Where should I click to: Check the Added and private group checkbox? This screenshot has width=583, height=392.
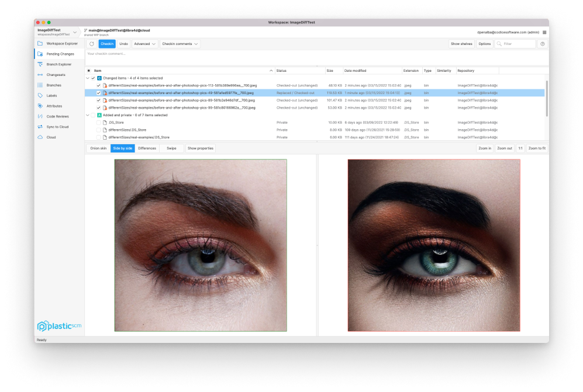click(94, 115)
